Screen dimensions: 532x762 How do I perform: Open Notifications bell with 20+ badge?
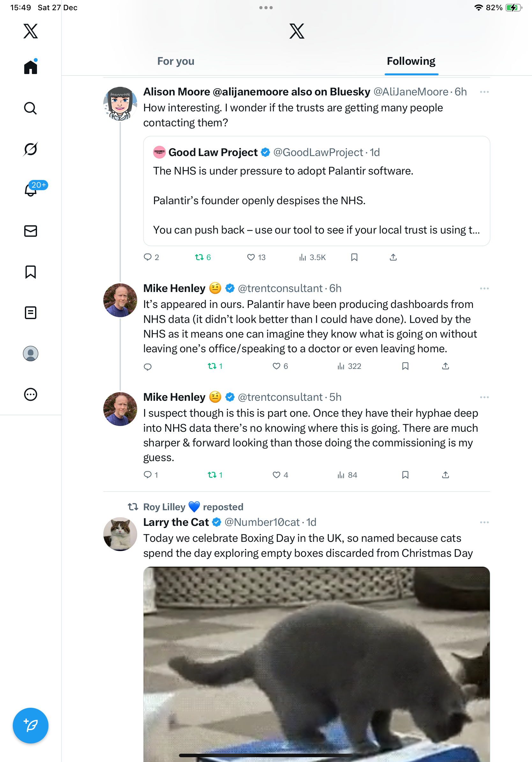tap(31, 190)
